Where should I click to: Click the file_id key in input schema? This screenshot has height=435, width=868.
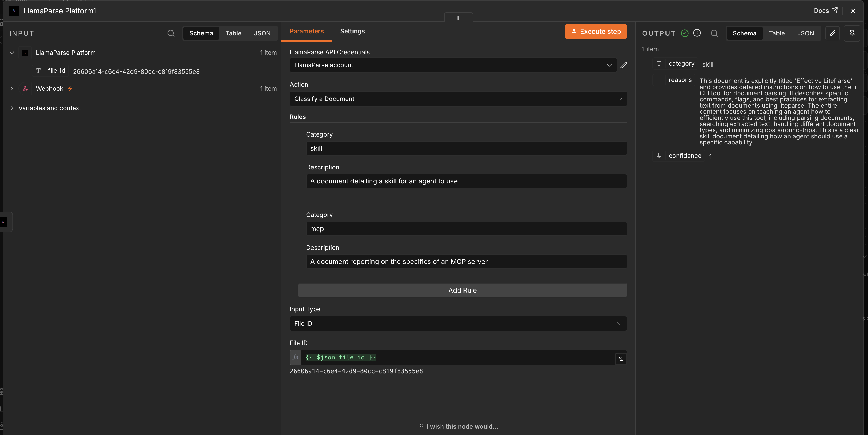[x=57, y=71]
